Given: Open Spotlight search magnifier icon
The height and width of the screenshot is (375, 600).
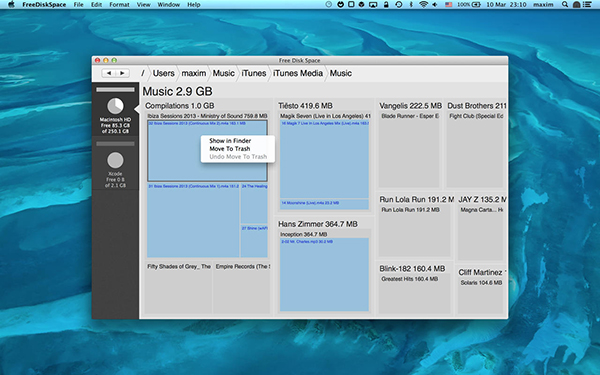Looking at the screenshot, I should pyautogui.click(x=565, y=5).
